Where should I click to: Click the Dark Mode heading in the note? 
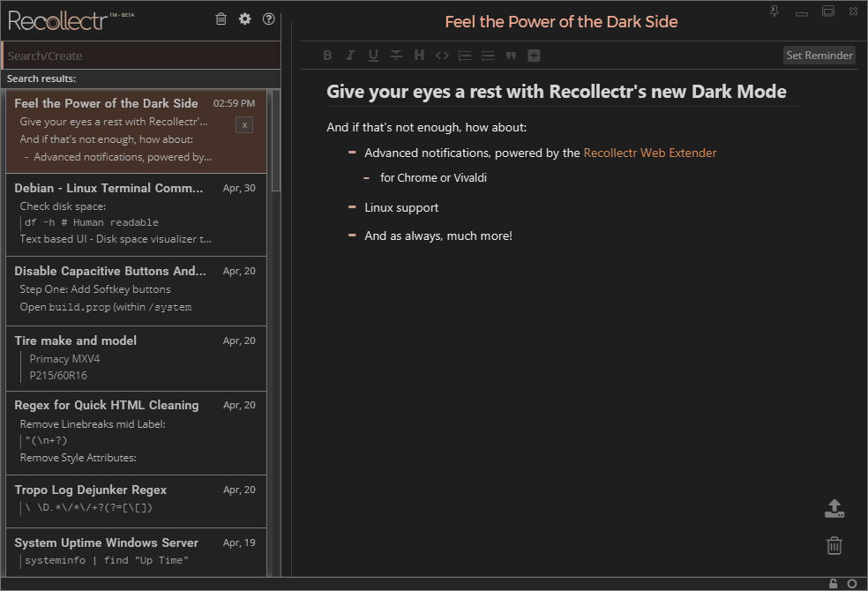click(557, 92)
